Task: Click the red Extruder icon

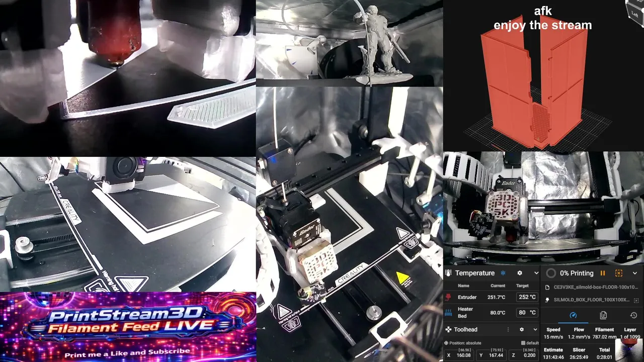Action: tap(448, 297)
